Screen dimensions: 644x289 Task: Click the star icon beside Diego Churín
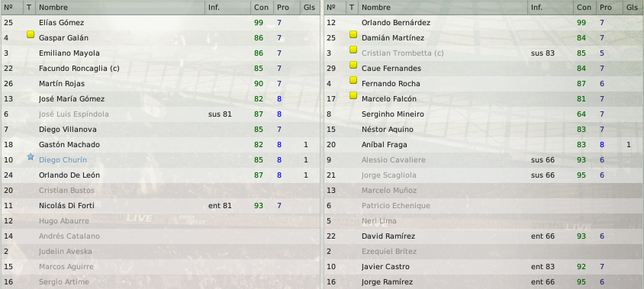click(31, 156)
